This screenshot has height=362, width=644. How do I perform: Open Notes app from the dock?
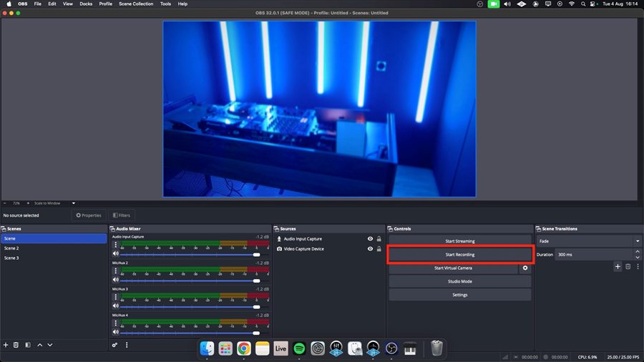[262, 348]
